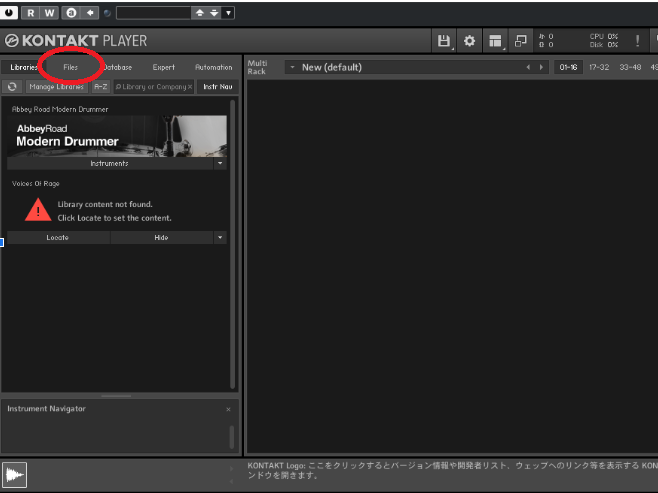The width and height of the screenshot is (658, 493).
Task: Refresh the library list with circular arrows
Action: pos(12,86)
